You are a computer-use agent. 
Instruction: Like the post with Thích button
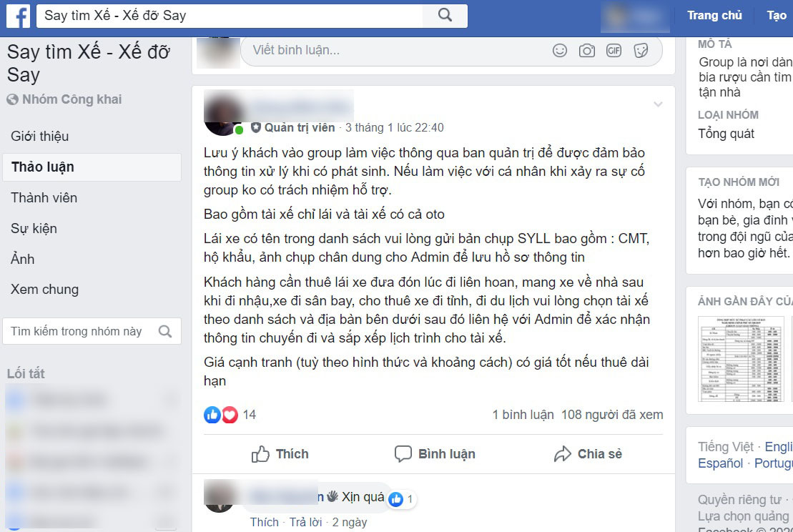pyautogui.click(x=280, y=454)
